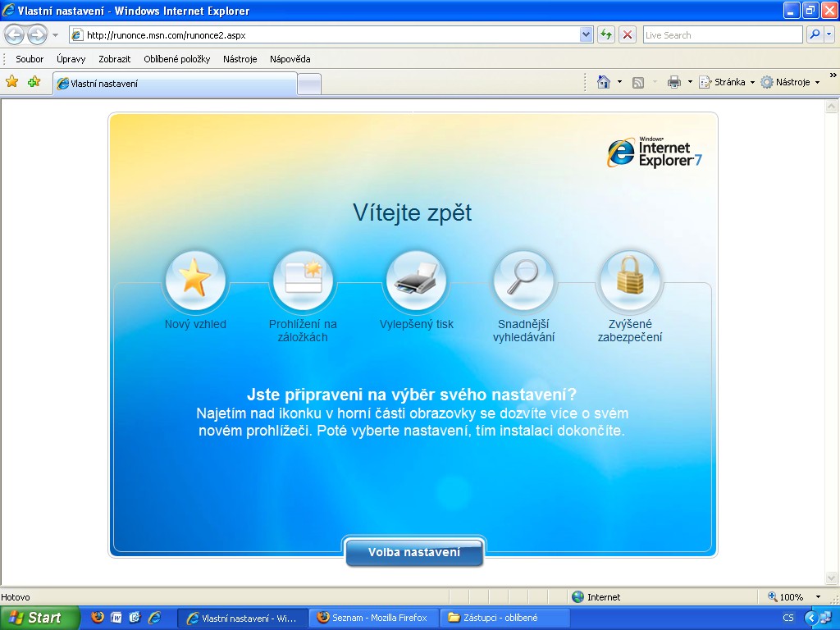
Task: Click the scrollbar up arrow
Action: (x=832, y=107)
